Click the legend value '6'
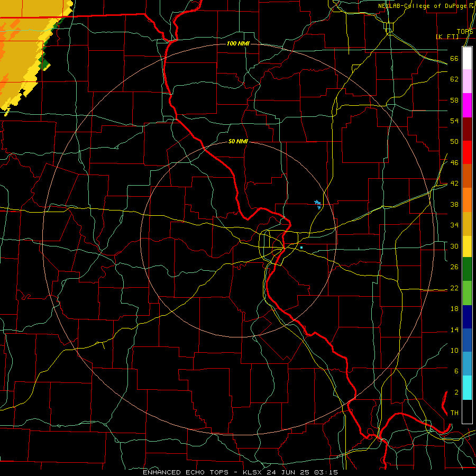The image size is (476, 476). click(456, 371)
